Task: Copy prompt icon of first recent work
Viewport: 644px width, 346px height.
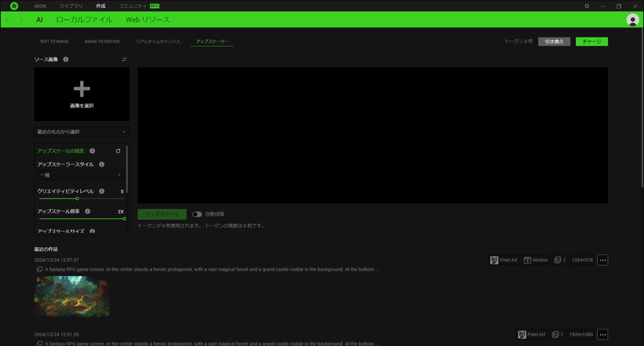Action: [x=39, y=269]
